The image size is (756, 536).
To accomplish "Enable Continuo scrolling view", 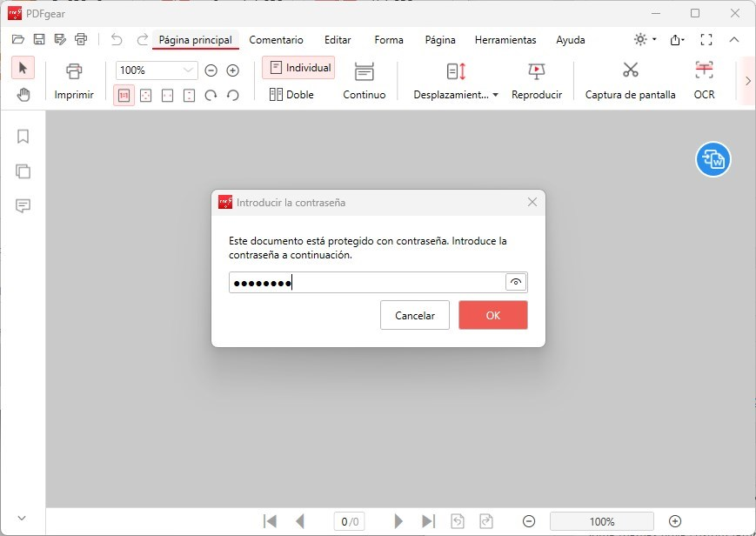I will click(x=364, y=81).
